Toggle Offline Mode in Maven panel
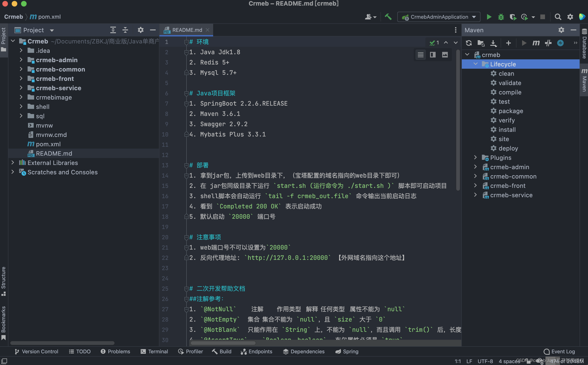Image resolution: width=588 pixels, height=365 pixels. click(560, 43)
